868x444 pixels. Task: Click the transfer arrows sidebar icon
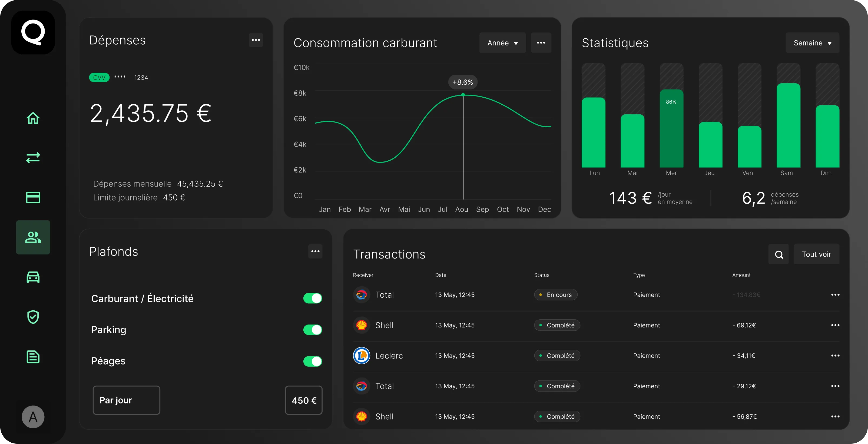33,158
